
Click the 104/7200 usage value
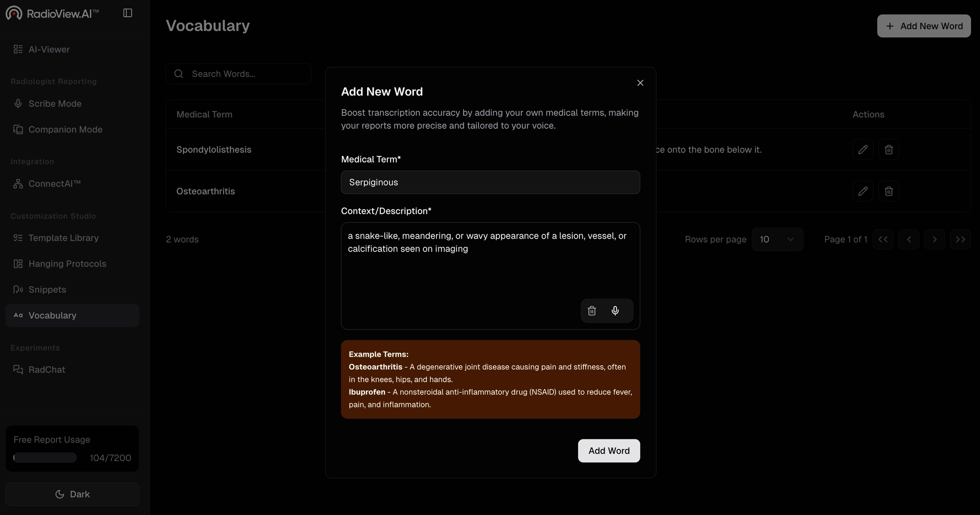tap(111, 458)
